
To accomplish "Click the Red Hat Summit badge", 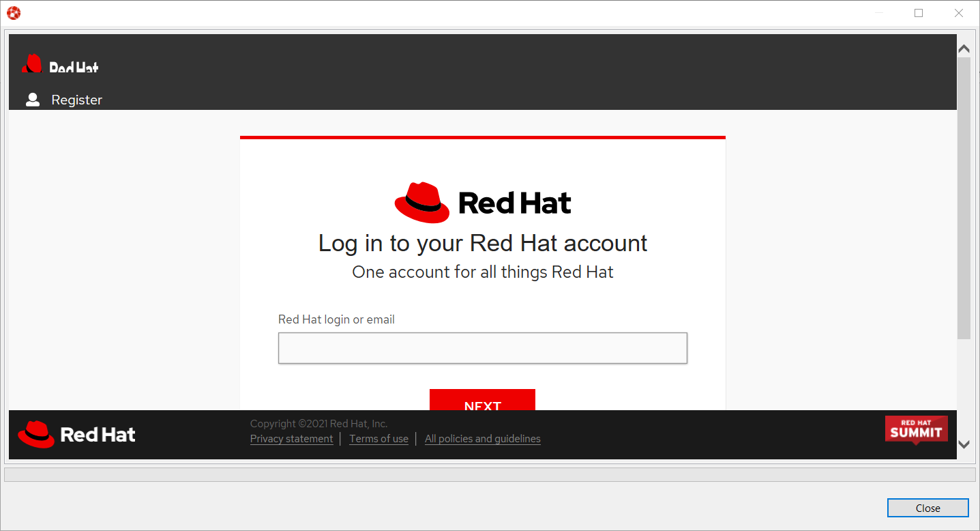I will pos(917,430).
